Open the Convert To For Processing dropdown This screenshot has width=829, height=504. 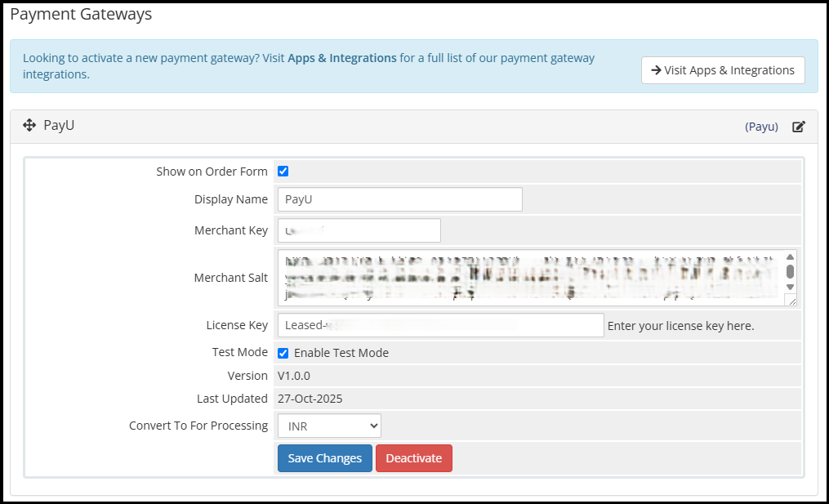coord(329,426)
